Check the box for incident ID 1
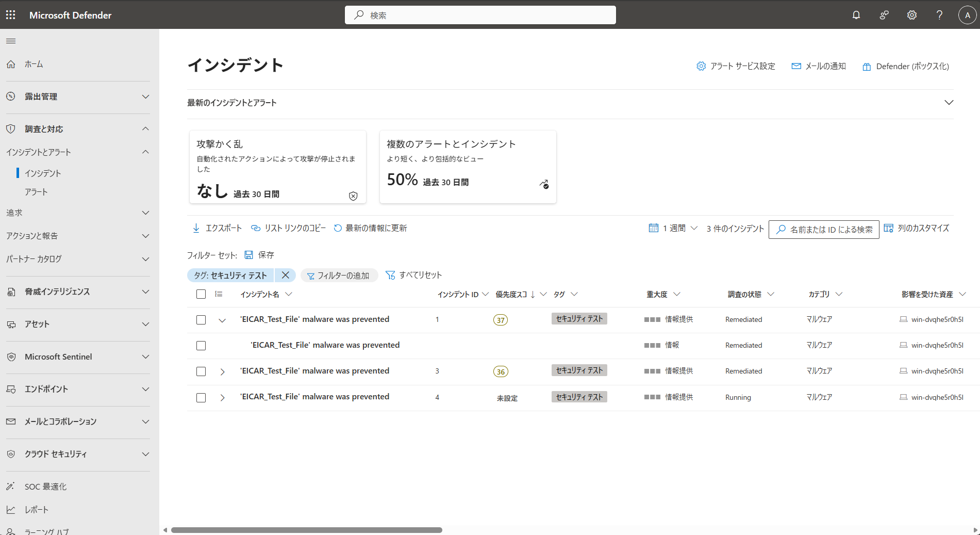This screenshot has width=980, height=535. pyautogui.click(x=201, y=320)
